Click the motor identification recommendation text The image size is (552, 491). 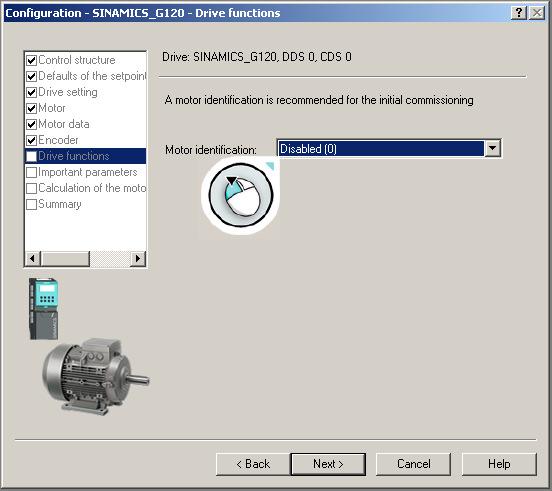click(319, 100)
